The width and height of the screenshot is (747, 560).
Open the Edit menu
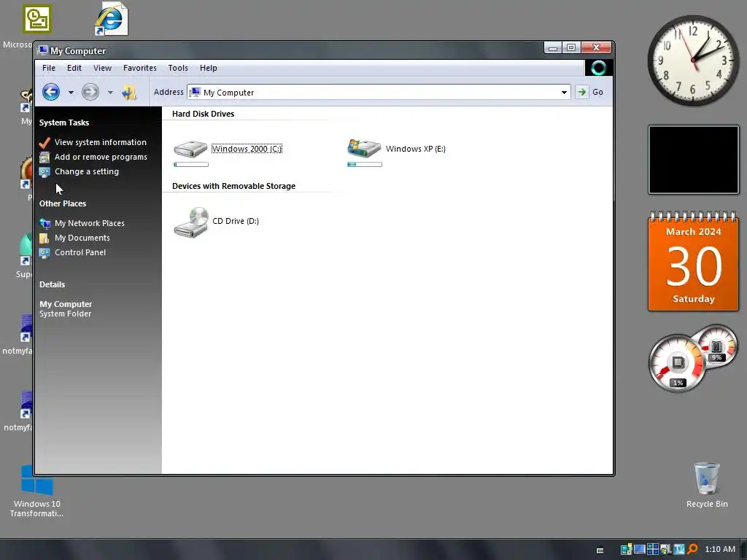click(x=74, y=68)
